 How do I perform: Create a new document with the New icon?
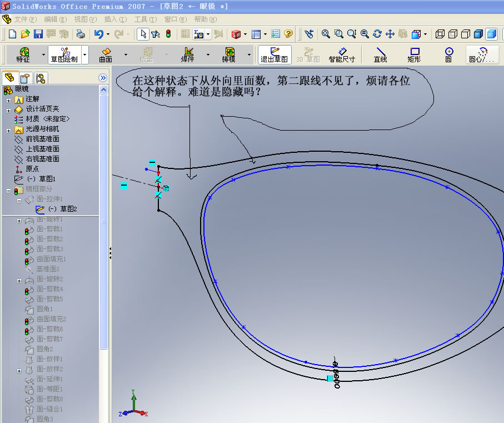click(13, 34)
